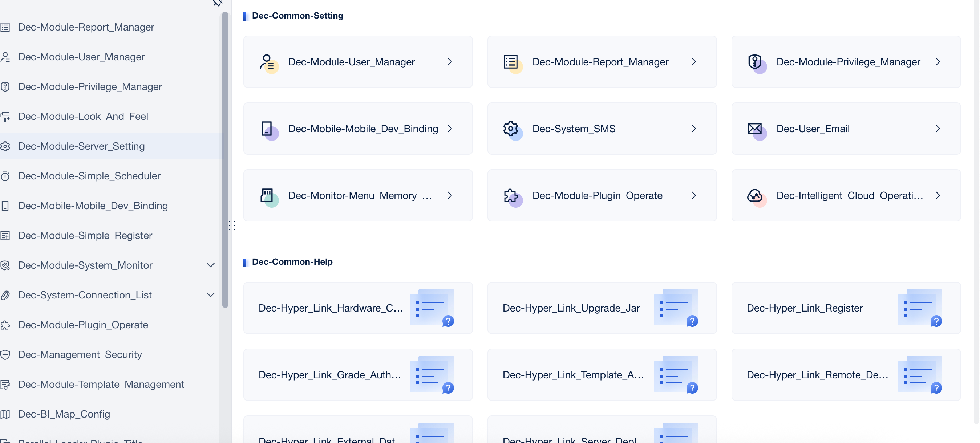Open Dec-Hyper_Link_Hardware help link
This screenshot has width=980, height=443.
358,308
